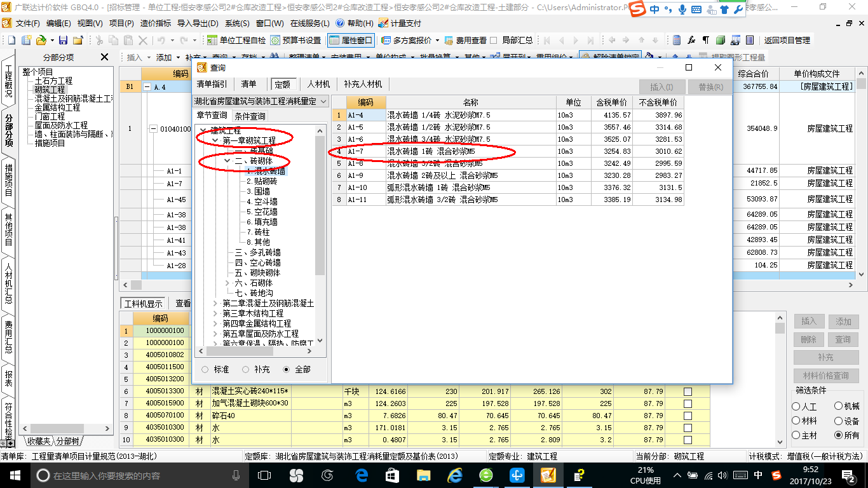Open dropdown arrow next to Open folder icon
The width and height of the screenshot is (868, 488).
pos(51,40)
